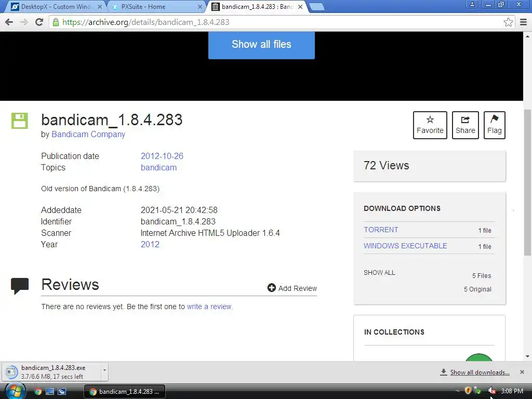Open the bandicam topic link
The height and width of the screenshot is (399, 532).
tap(158, 168)
